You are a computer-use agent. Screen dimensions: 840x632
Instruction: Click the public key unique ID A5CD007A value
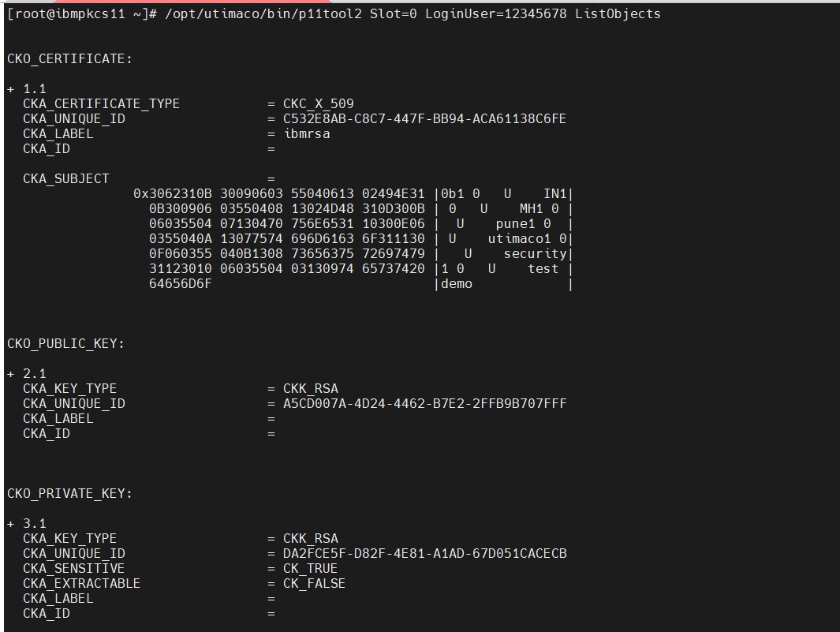[424, 403]
